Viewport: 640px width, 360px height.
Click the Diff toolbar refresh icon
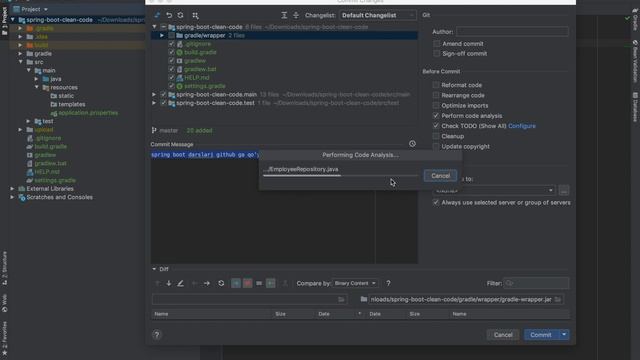(221, 283)
